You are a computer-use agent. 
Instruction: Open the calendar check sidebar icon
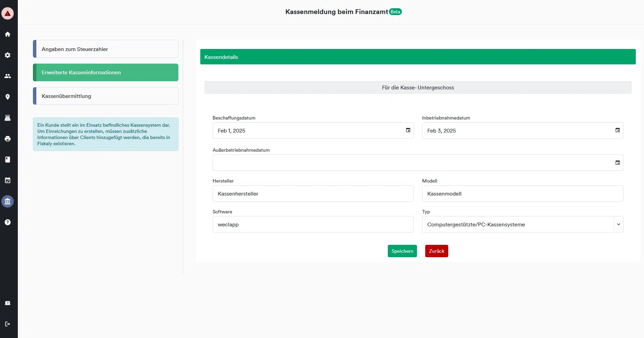pyautogui.click(x=8, y=180)
